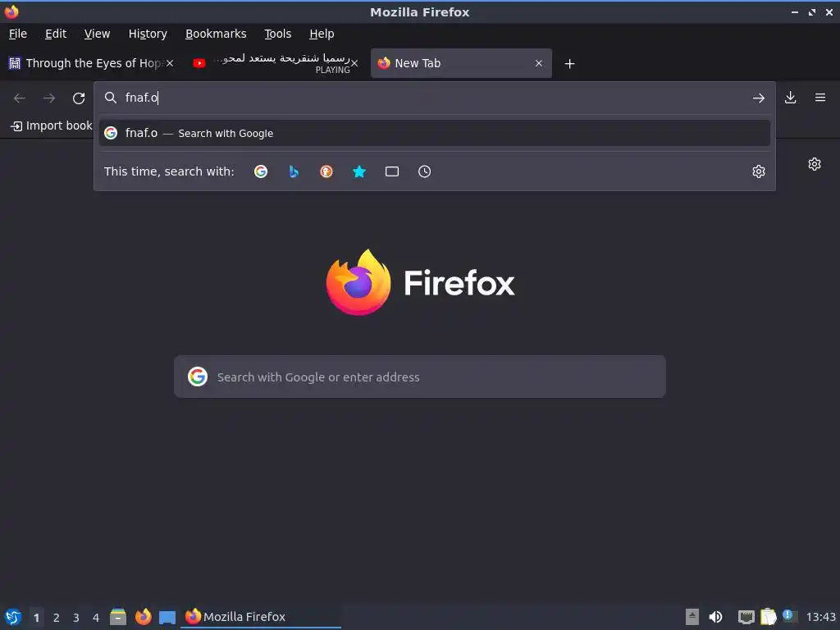Open the search settings gear in the dropdown
Image resolution: width=840 pixels, height=630 pixels.
(759, 171)
